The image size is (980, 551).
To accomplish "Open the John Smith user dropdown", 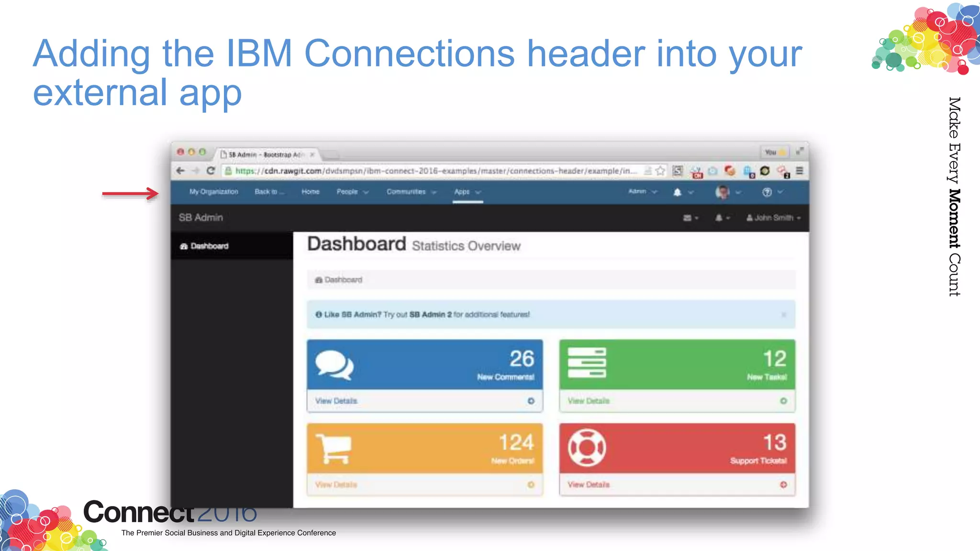I will [773, 218].
